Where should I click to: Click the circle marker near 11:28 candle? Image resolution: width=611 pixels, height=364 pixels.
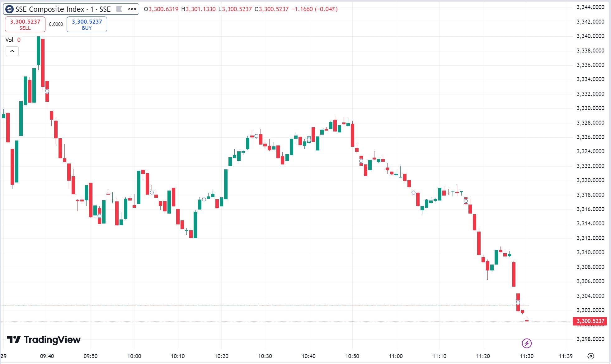click(x=518, y=302)
